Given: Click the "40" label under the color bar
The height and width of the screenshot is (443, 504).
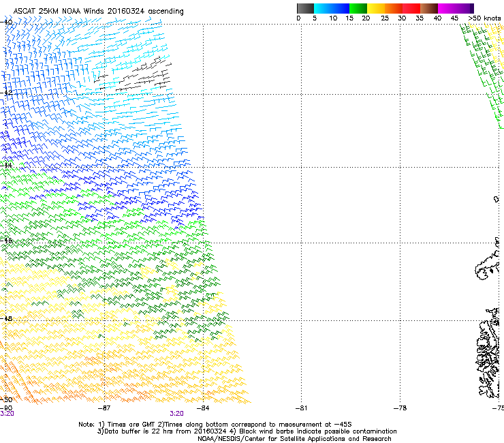Looking at the screenshot, I should point(437,18).
